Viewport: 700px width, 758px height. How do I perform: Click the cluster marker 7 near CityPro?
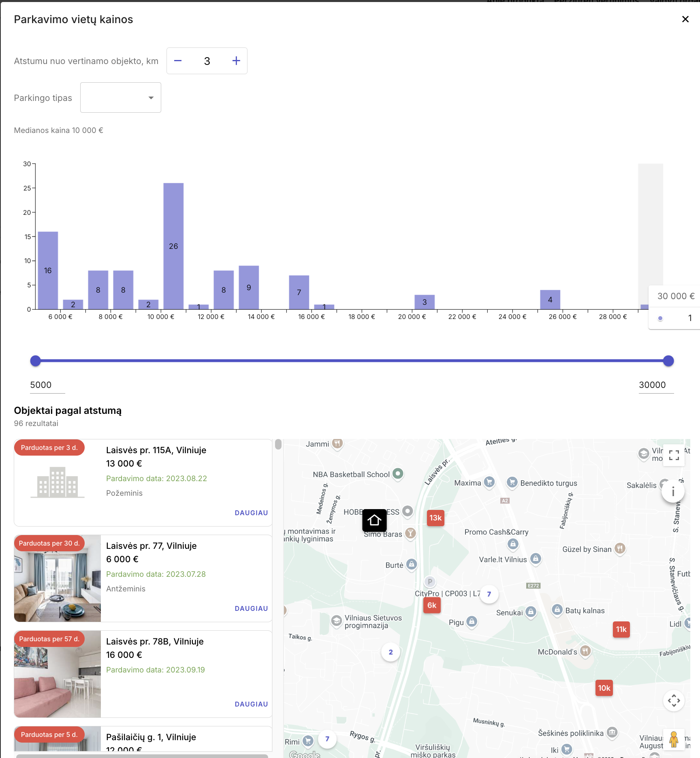[x=489, y=594]
